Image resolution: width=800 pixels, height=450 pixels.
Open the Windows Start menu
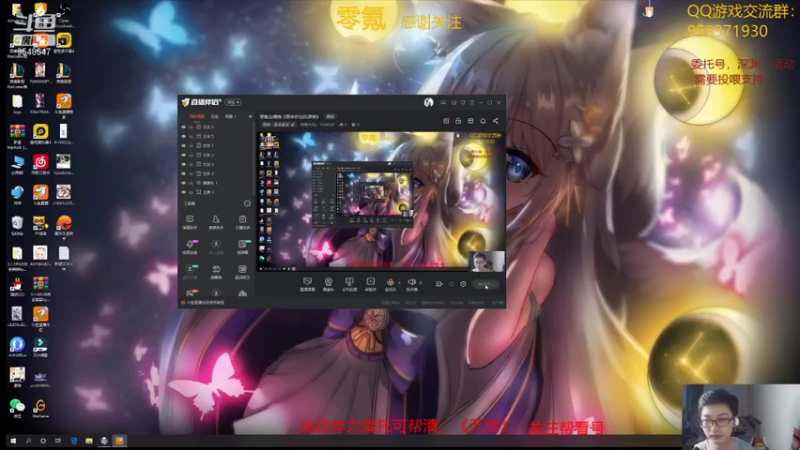pos(13,441)
